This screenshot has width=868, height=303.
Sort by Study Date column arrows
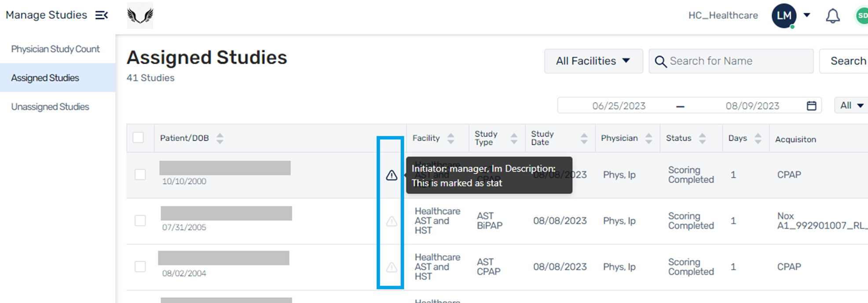(x=584, y=138)
